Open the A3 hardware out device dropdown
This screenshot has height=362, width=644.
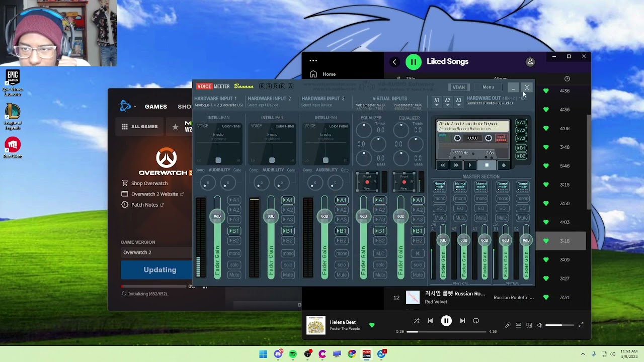click(458, 102)
